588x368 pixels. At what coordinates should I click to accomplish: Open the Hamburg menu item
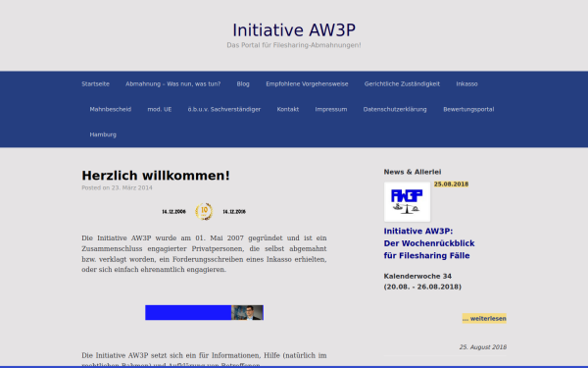point(103,134)
